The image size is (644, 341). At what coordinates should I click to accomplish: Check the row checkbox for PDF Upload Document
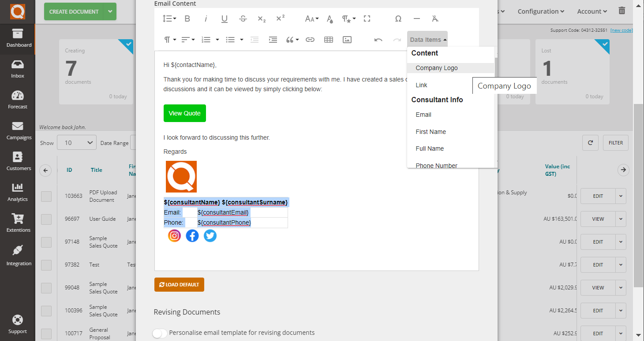(46, 196)
